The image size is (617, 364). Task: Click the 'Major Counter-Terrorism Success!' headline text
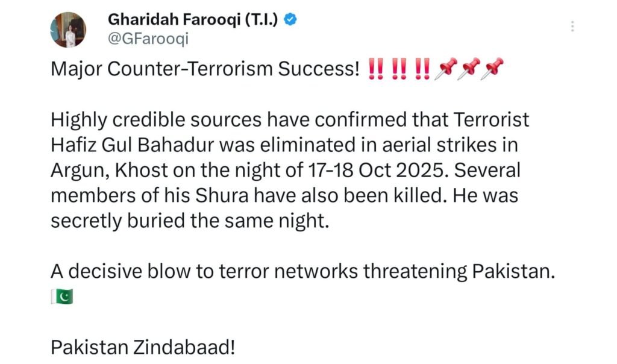[x=204, y=70]
